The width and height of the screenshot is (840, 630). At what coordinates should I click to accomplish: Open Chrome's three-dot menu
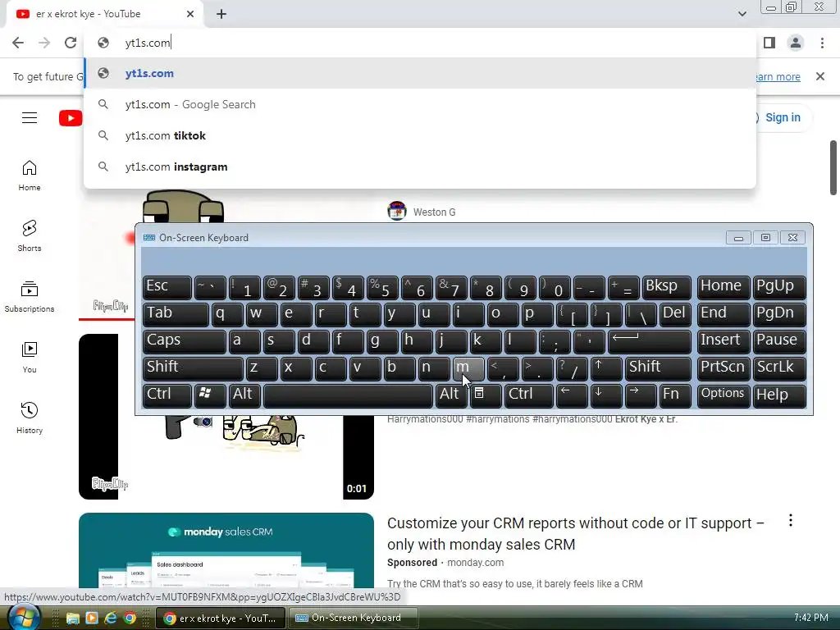(x=822, y=43)
